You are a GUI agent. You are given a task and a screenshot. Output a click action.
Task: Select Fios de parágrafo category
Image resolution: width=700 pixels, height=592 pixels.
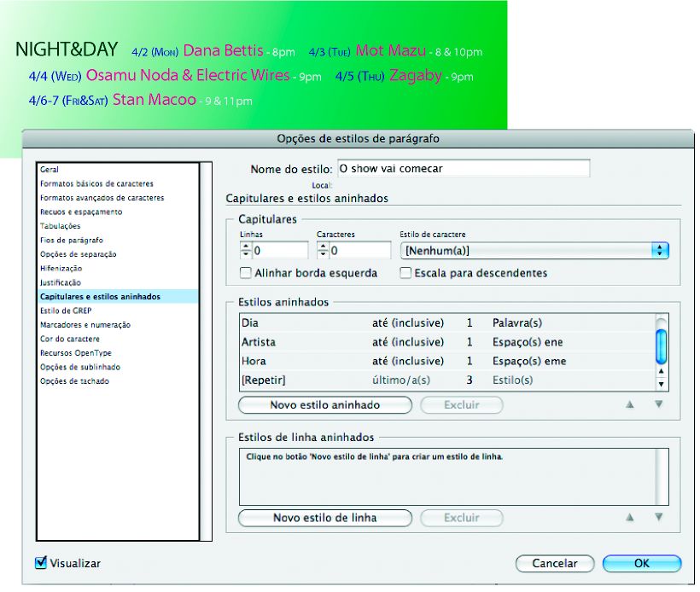pyautogui.click(x=72, y=240)
